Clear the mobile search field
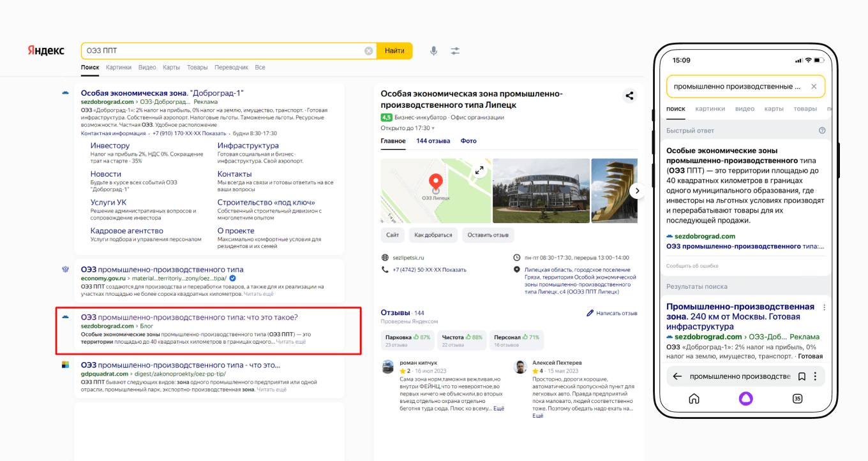868x461 pixels. pyautogui.click(x=814, y=86)
